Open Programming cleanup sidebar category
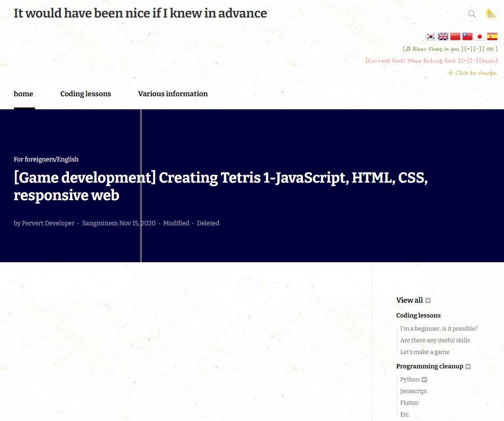Viewport: 504px width, 421px height. 429,367
